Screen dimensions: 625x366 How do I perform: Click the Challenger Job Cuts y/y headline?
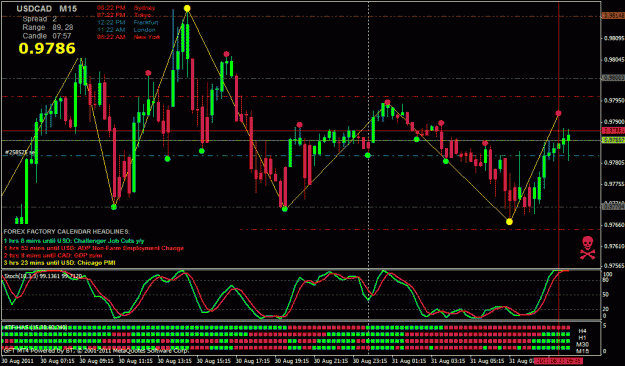click(74, 241)
